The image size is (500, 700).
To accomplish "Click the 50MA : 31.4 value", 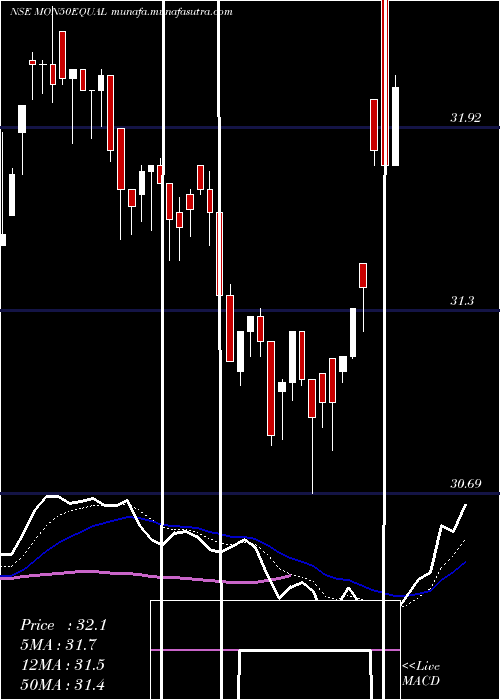I will [63, 684].
